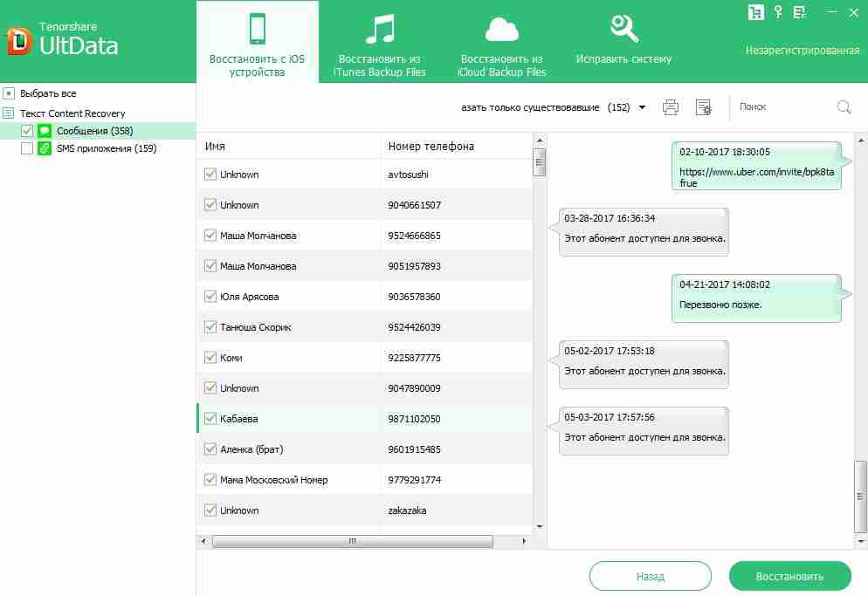Open the shopping cart purchase icon
This screenshot has height=596, width=868.
(755, 12)
